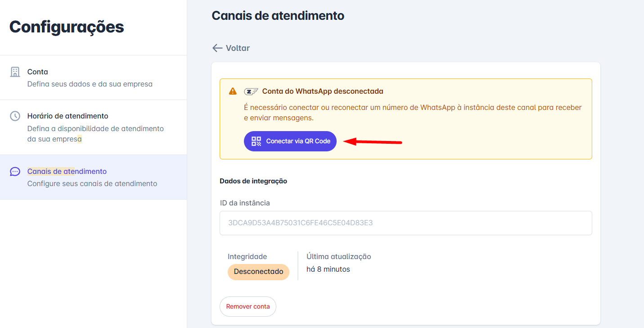Click the Canais de atendimento page title

click(x=278, y=16)
